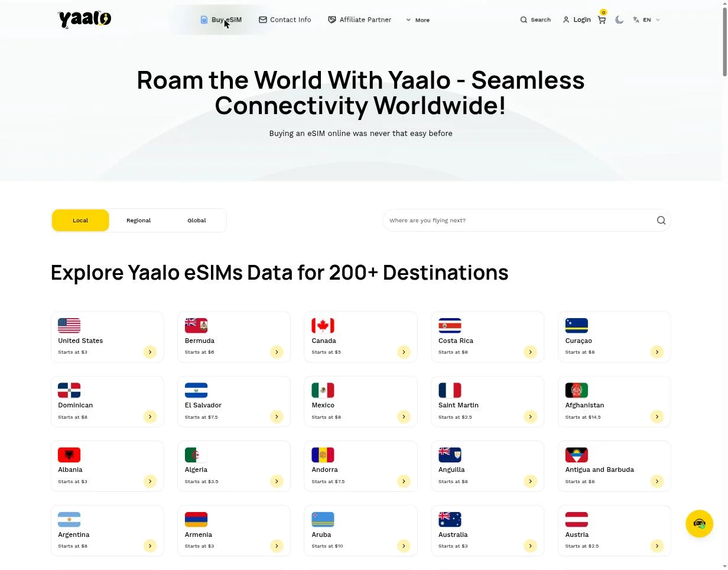Click the Algeria flag icon

tap(196, 455)
